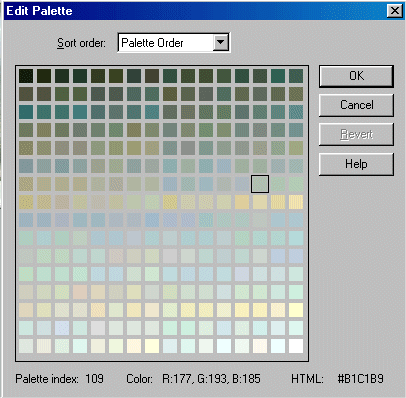Viewport: 406px width, 398px height.
Task: Click the grayed-out Revert button
Action: [356, 134]
